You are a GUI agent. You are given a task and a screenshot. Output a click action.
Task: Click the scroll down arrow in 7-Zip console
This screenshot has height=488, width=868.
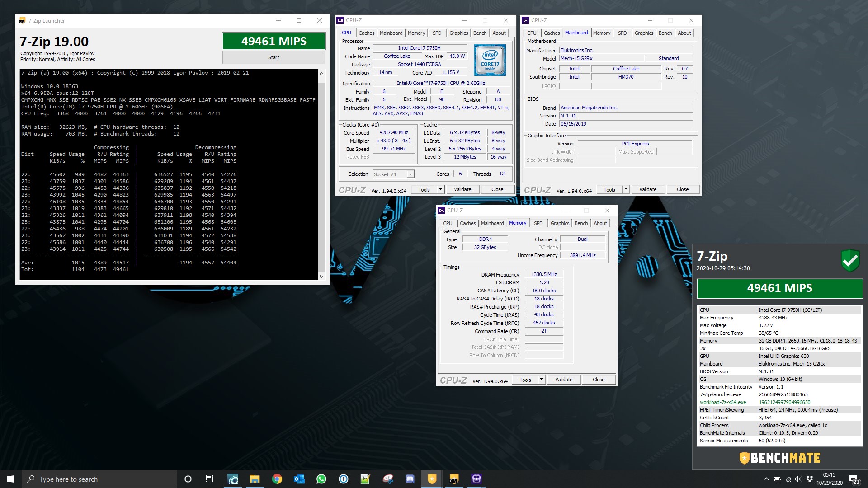tap(321, 276)
